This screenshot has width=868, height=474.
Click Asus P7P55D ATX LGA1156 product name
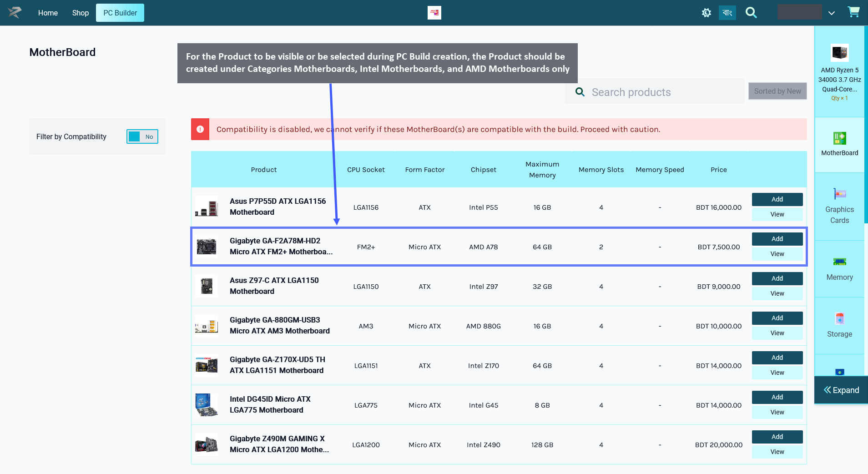pos(278,207)
